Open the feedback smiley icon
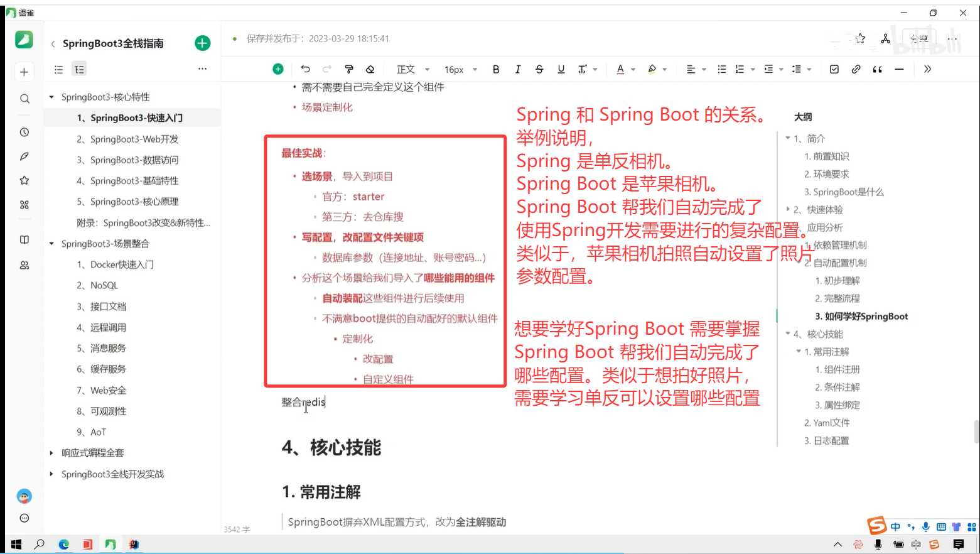This screenshot has height=554, width=980. coord(24,518)
